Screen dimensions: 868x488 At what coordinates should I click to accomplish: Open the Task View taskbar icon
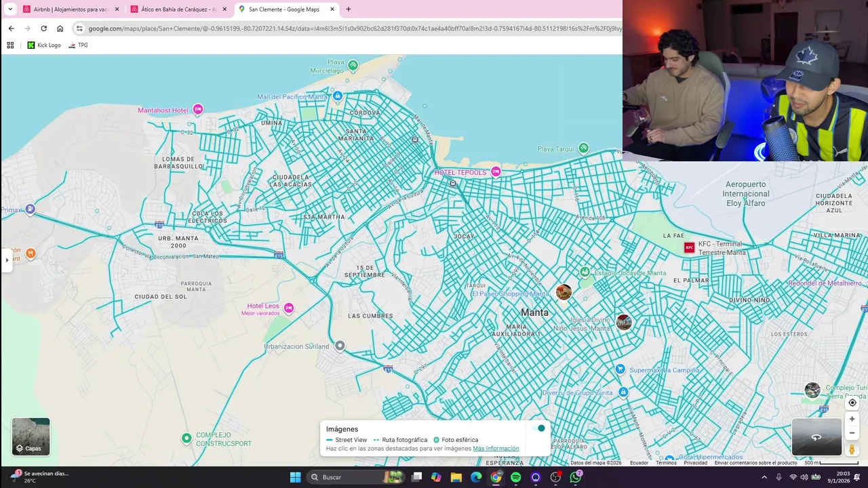tap(416, 477)
